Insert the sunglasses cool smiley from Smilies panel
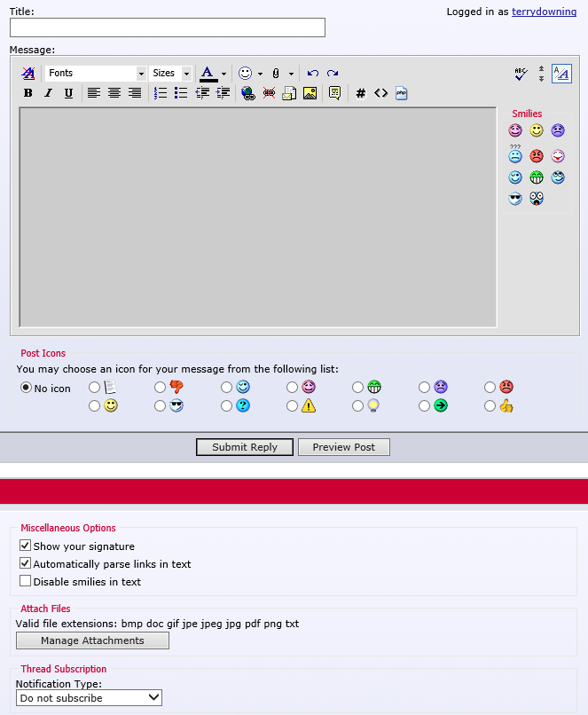Screen dimensions: 588x715 (x=515, y=199)
